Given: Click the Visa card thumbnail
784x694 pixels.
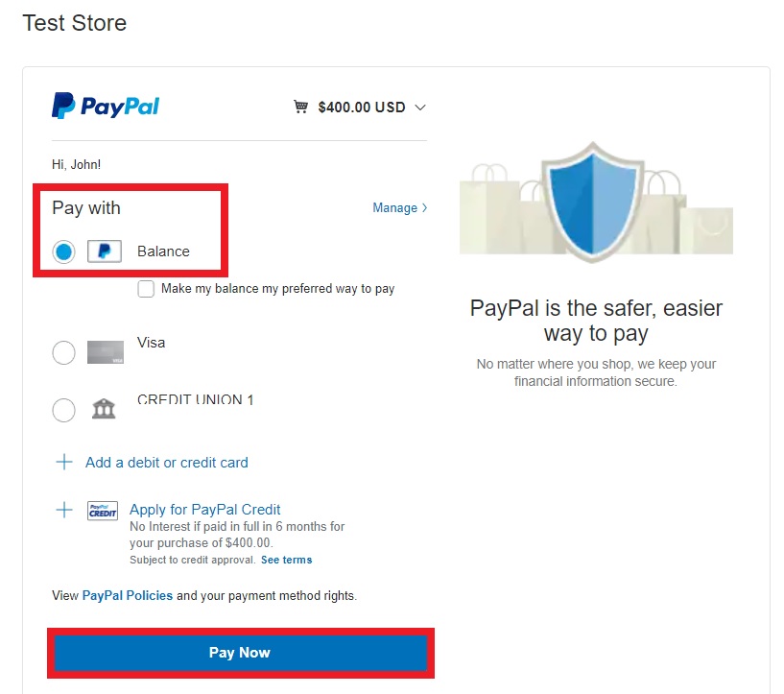Looking at the screenshot, I should tap(105, 352).
